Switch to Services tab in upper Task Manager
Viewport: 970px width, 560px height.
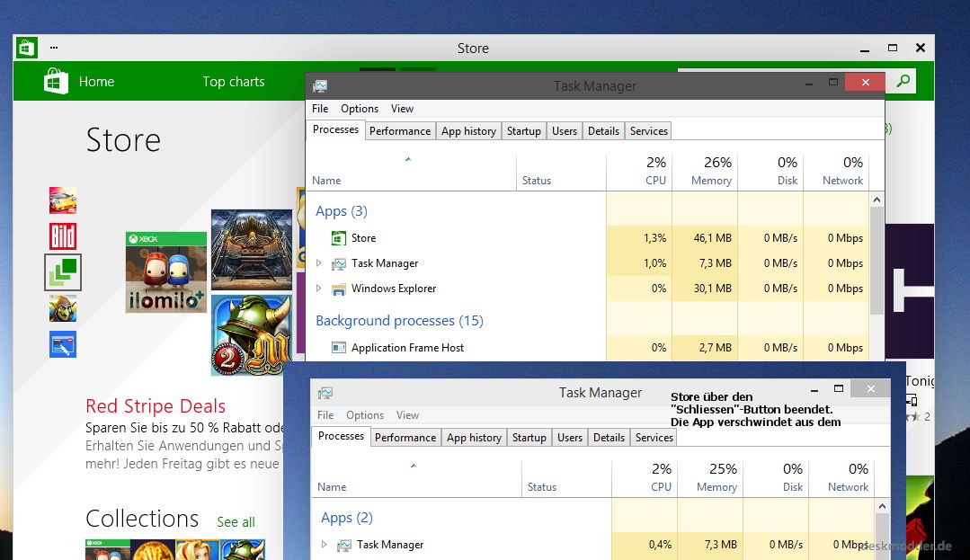click(648, 131)
